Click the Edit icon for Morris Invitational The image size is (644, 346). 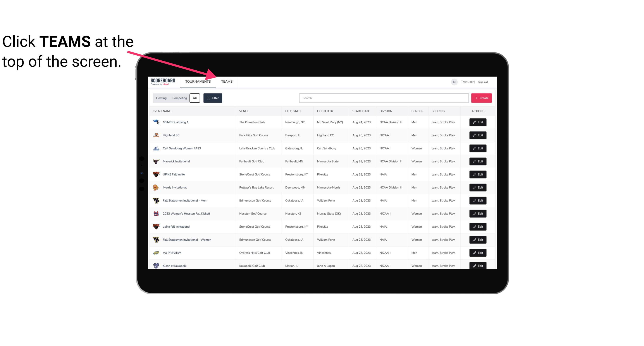tap(478, 187)
